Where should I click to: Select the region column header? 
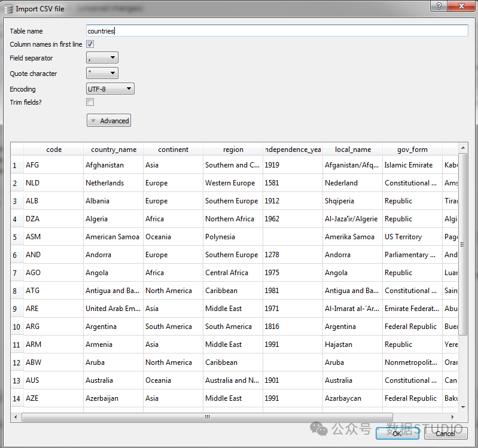(233, 150)
